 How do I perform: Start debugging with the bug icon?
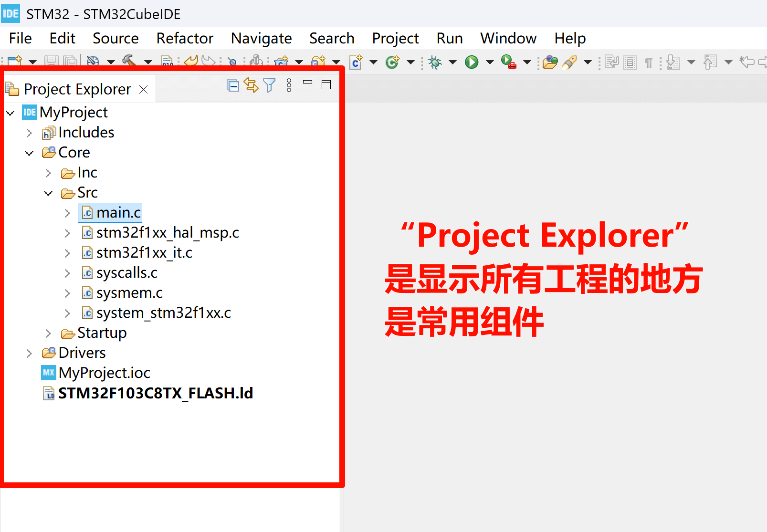435,62
